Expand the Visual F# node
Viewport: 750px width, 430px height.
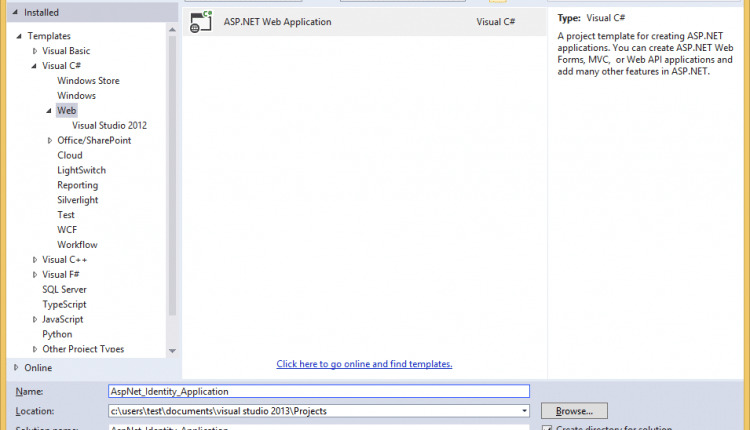34,275
